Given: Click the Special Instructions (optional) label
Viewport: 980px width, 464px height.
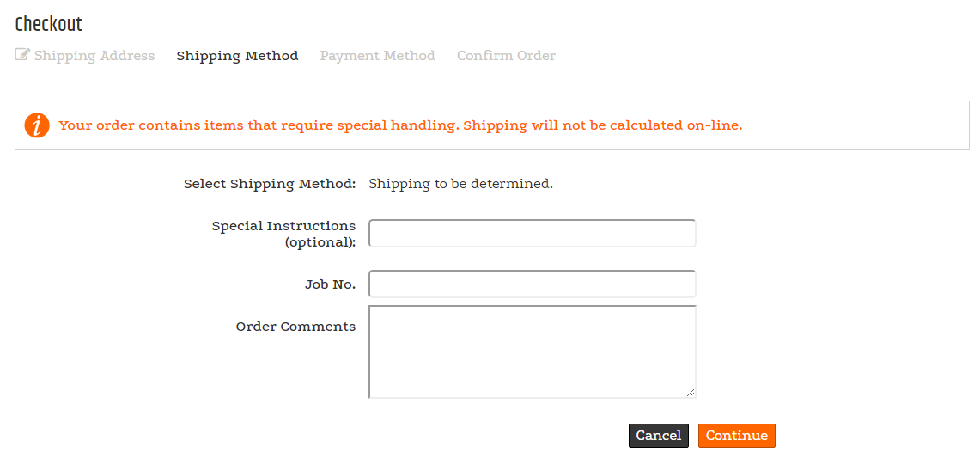Looking at the screenshot, I should pos(284,234).
